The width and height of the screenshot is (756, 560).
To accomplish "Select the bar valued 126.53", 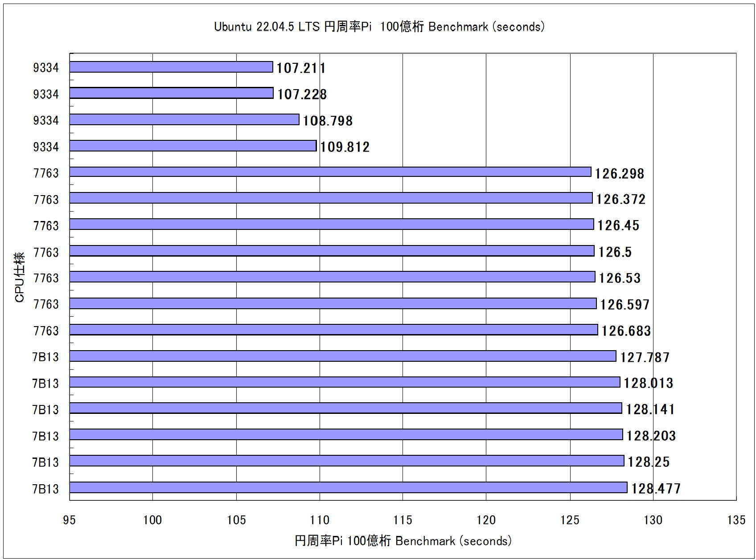I will click(x=332, y=277).
